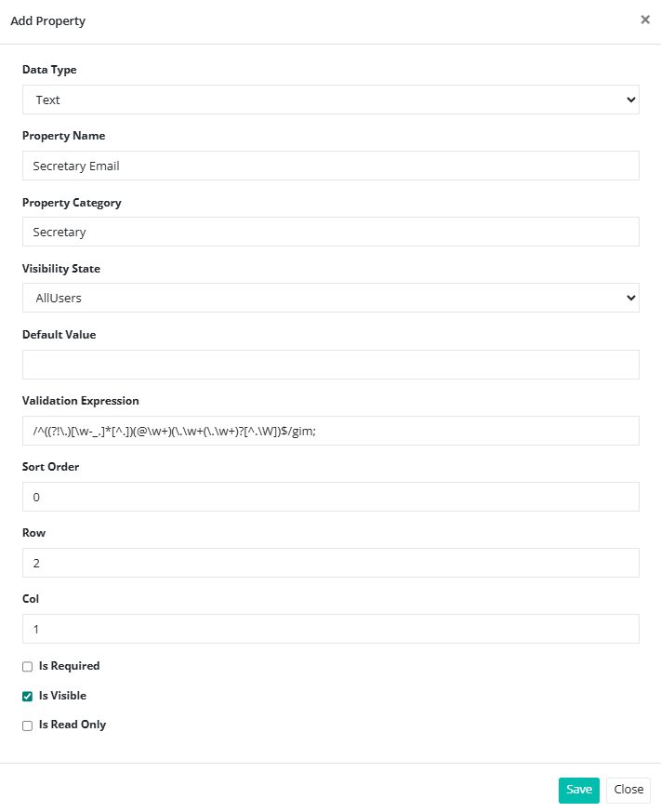Click the "Is Read Only" label text
Viewport: 661px width, 812px height.
[73, 725]
